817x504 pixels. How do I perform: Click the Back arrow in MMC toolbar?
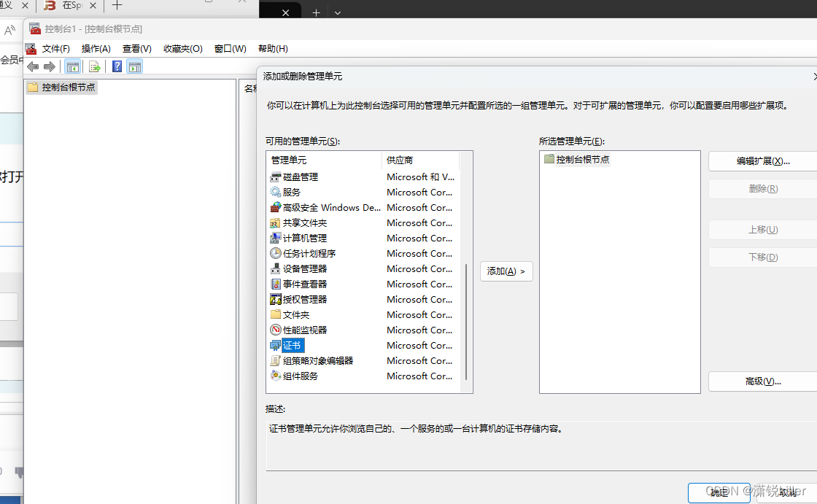coord(33,66)
